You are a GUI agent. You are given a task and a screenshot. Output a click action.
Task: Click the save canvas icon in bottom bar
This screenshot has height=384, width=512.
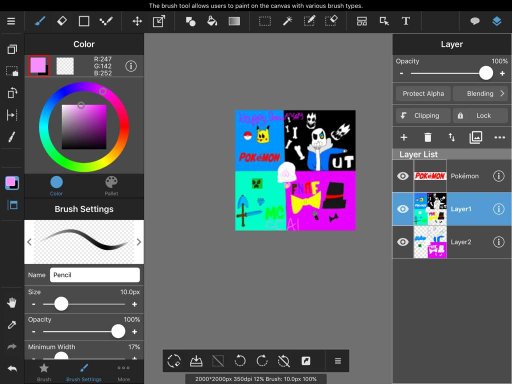click(196, 361)
